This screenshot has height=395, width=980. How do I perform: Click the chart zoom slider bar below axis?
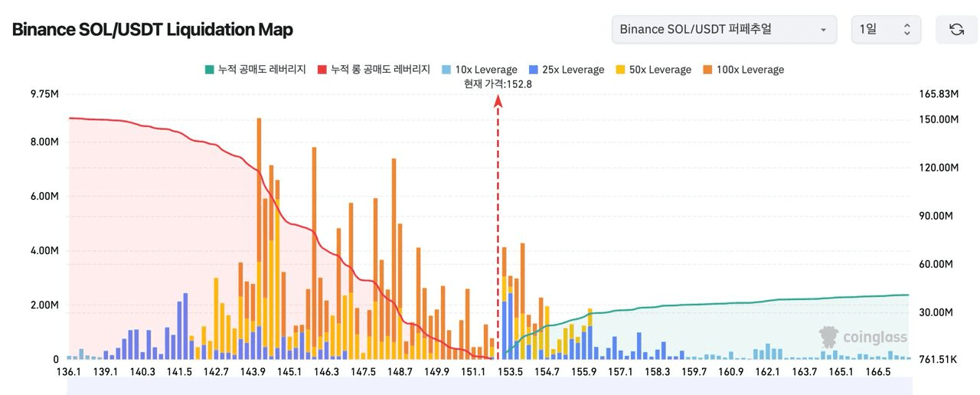489,387
